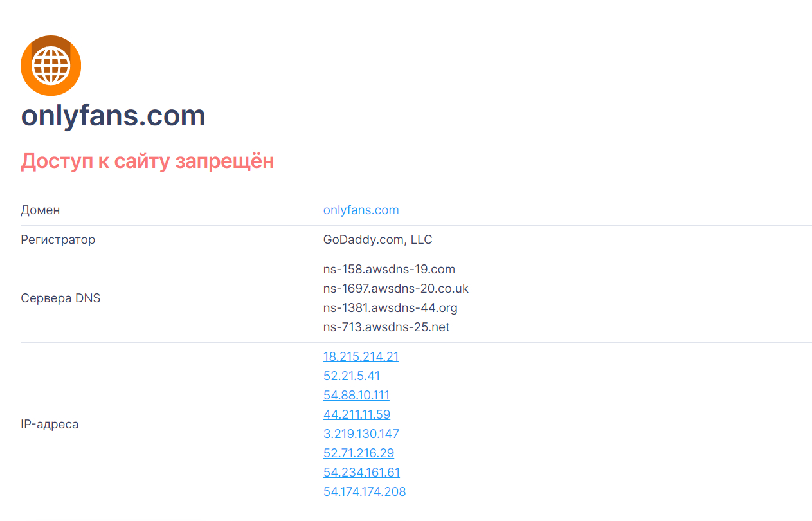Screen dimensions: 812x521
Task: Click the red 'Доступ к сайту запрещён' status
Action: pyautogui.click(x=147, y=161)
